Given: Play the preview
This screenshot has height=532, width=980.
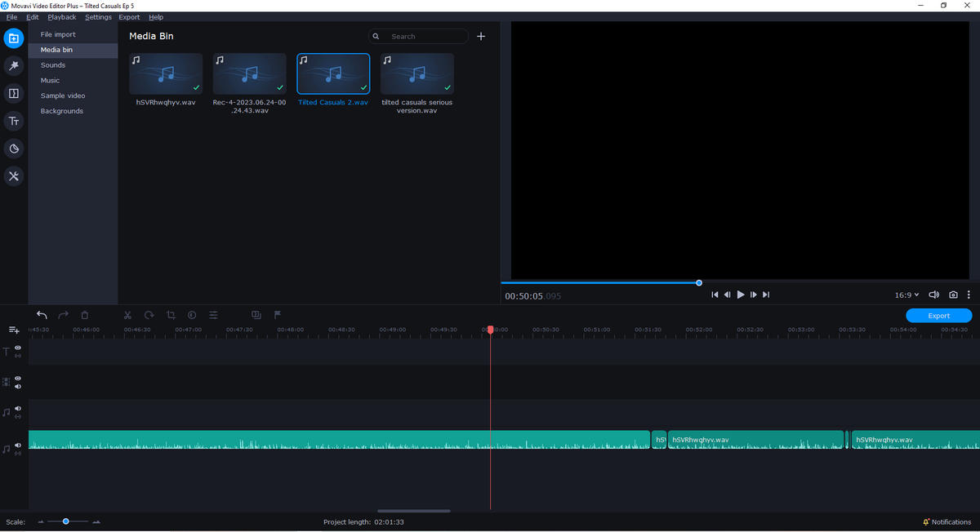Looking at the screenshot, I should (741, 295).
